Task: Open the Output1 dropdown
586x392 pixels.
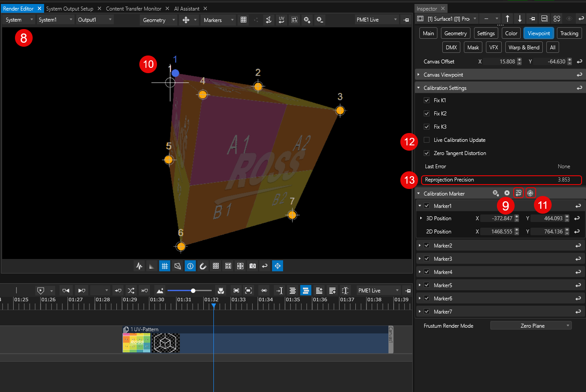Action: [x=94, y=20]
